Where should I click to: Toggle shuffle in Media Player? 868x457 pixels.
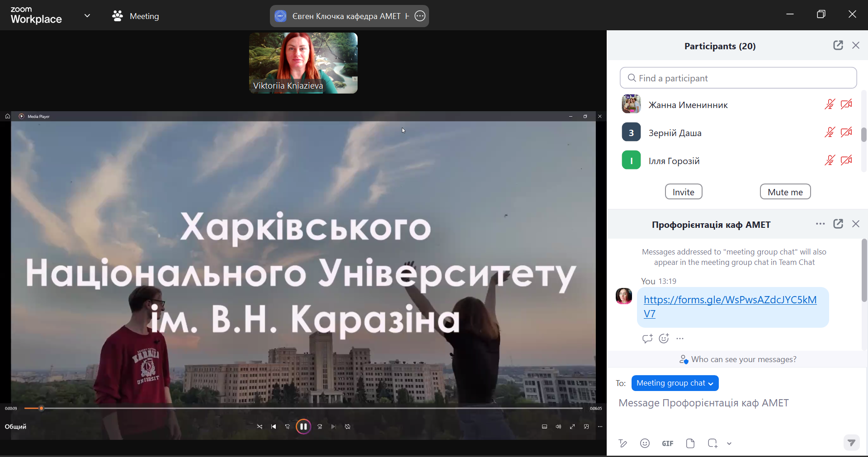tap(259, 427)
